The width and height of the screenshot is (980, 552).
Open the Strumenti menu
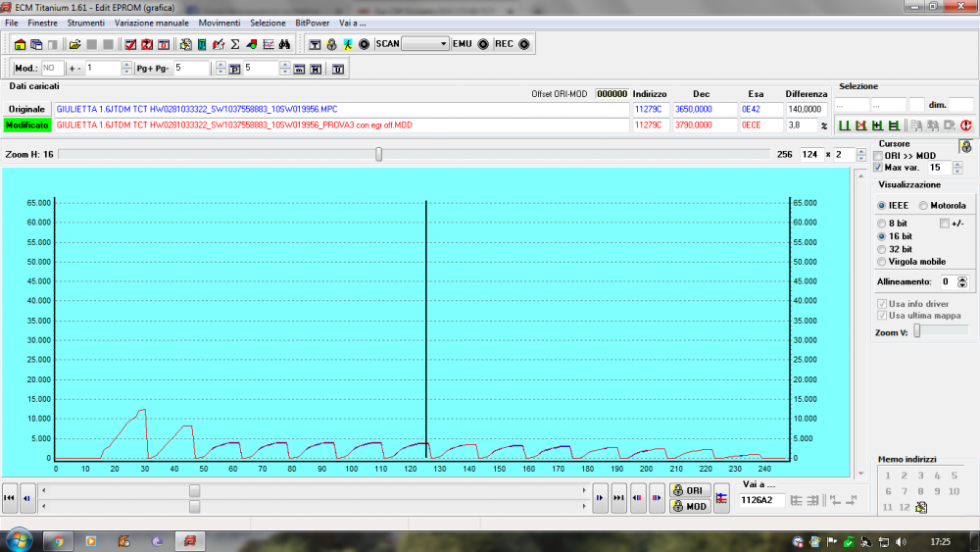tap(85, 24)
